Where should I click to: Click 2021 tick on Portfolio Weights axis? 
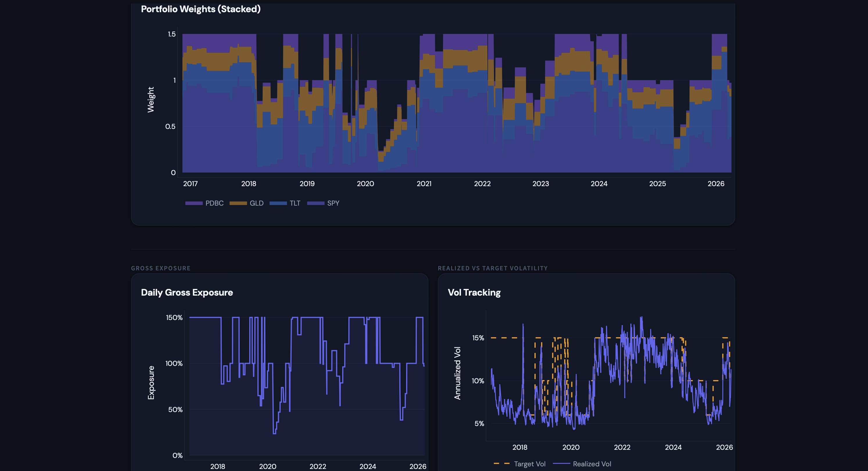tap(424, 184)
